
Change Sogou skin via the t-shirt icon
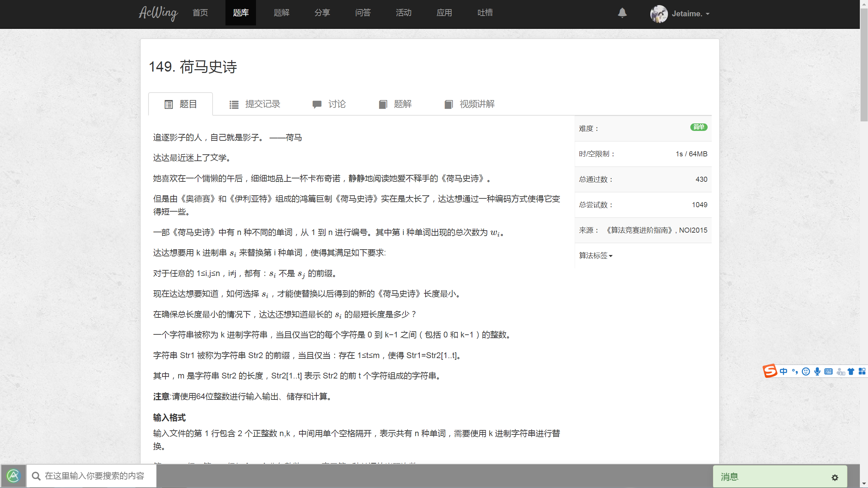(851, 371)
